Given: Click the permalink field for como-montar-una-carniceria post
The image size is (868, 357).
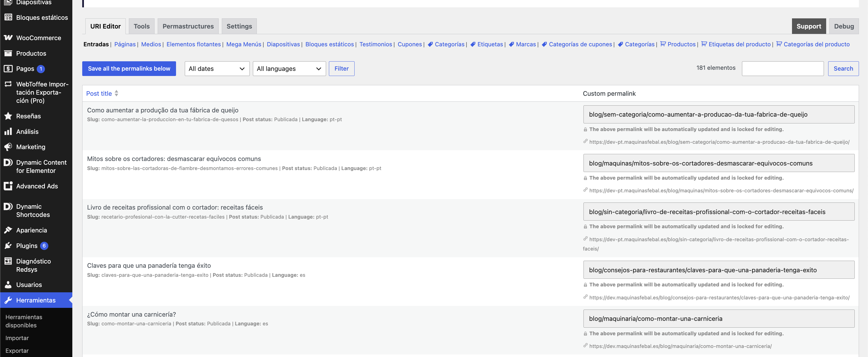Looking at the screenshot, I should (719, 319).
